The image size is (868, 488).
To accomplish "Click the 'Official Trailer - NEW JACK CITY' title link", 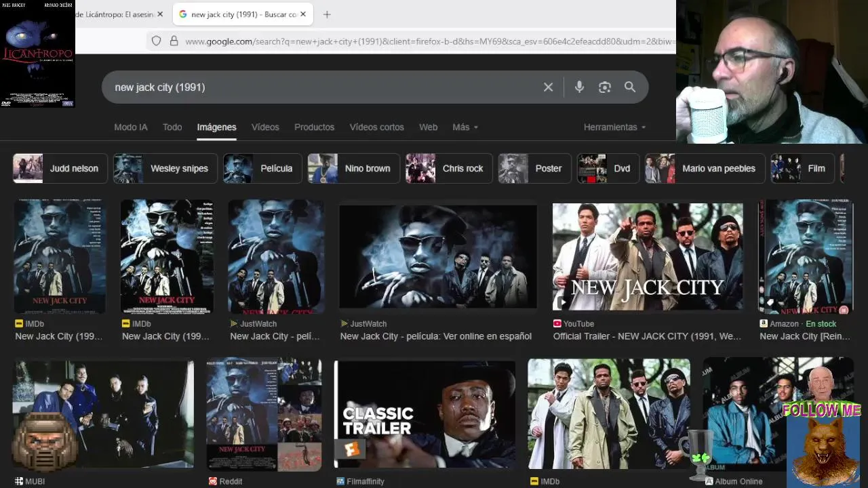I will coord(647,336).
